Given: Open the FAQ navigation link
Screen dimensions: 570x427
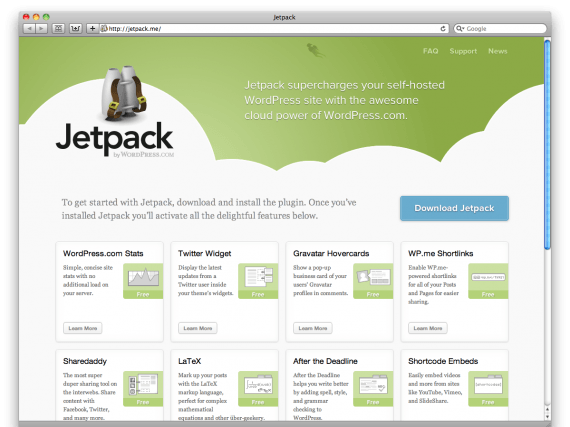Looking at the screenshot, I should tap(430, 51).
